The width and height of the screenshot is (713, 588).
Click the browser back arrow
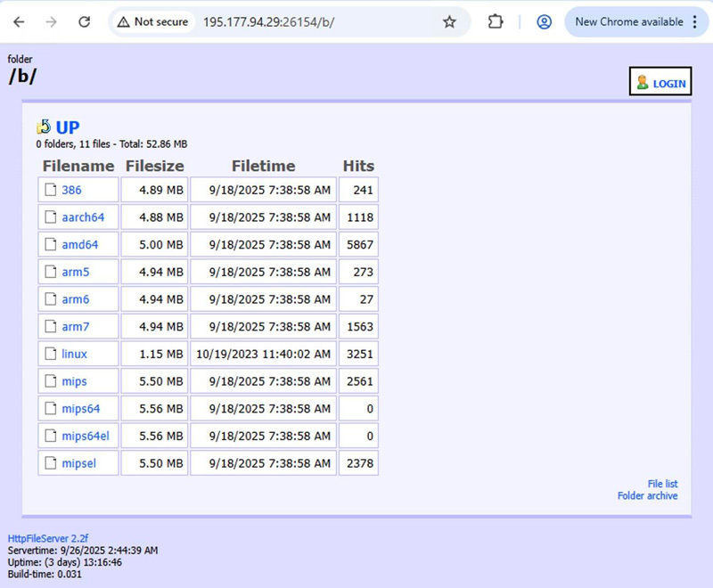pyautogui.click(x=19, y=22)
